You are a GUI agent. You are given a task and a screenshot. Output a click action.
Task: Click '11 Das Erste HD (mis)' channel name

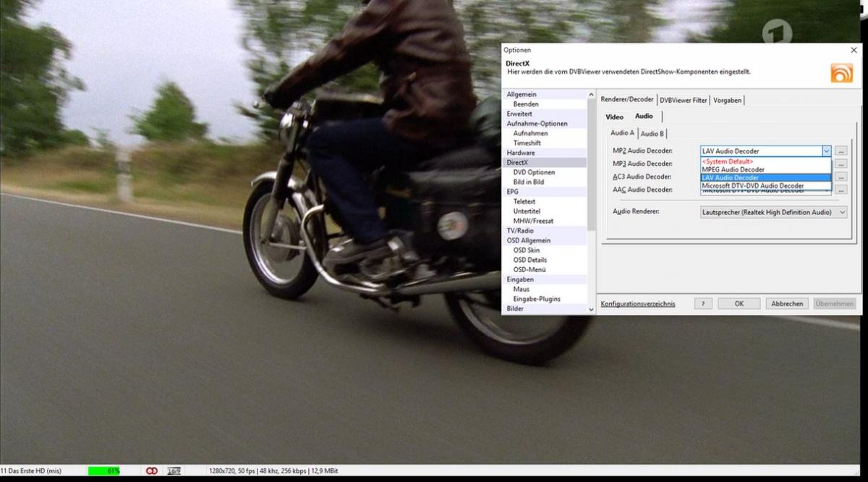click(31, 471)
